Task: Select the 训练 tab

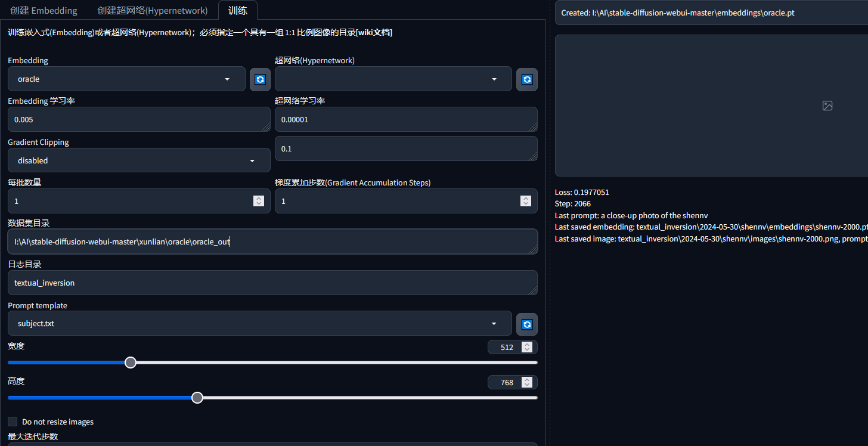Action: coord(237,11)
